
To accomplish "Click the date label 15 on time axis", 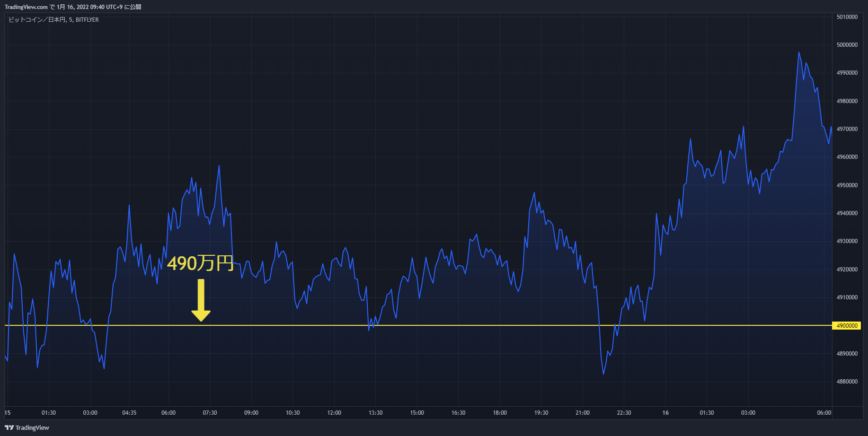I will point(8,413).
